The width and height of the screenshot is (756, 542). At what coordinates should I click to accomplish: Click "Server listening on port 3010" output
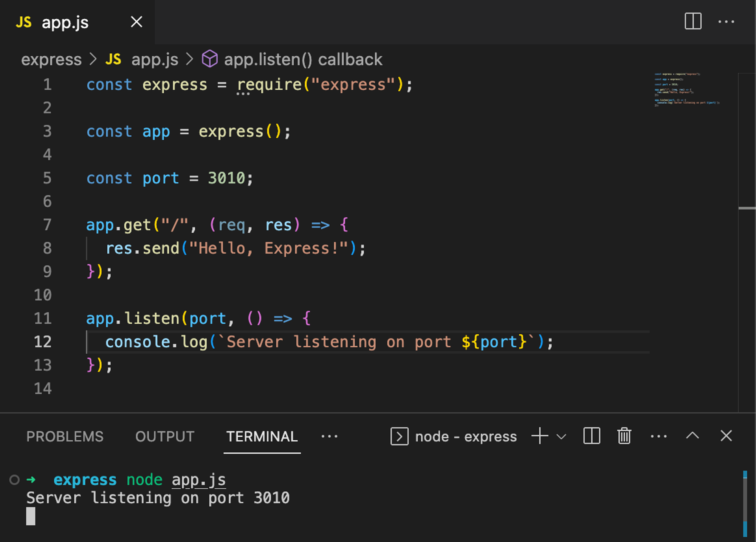click(158, 498)
